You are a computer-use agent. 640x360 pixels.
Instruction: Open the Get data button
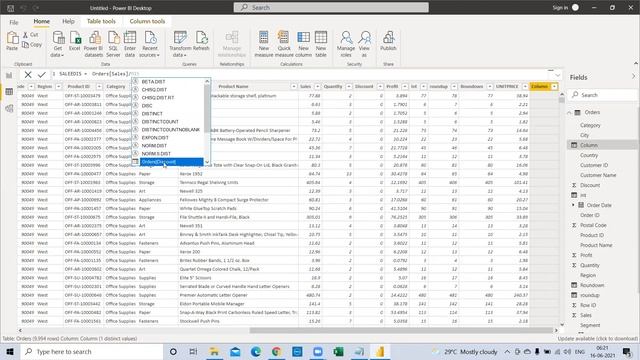pos(58,44)
